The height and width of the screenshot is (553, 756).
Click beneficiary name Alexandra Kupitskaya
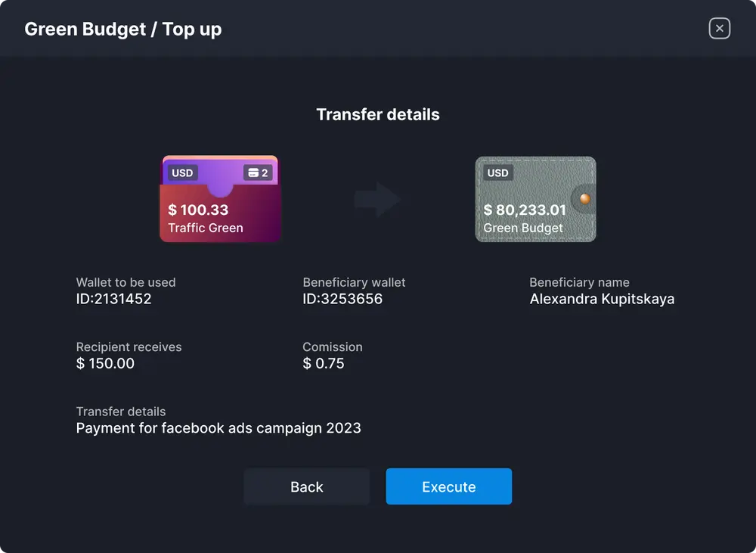pos(602,299)
